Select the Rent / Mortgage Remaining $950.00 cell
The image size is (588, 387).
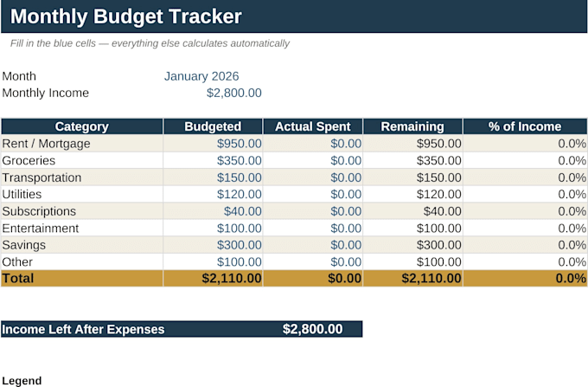[412, 144]
